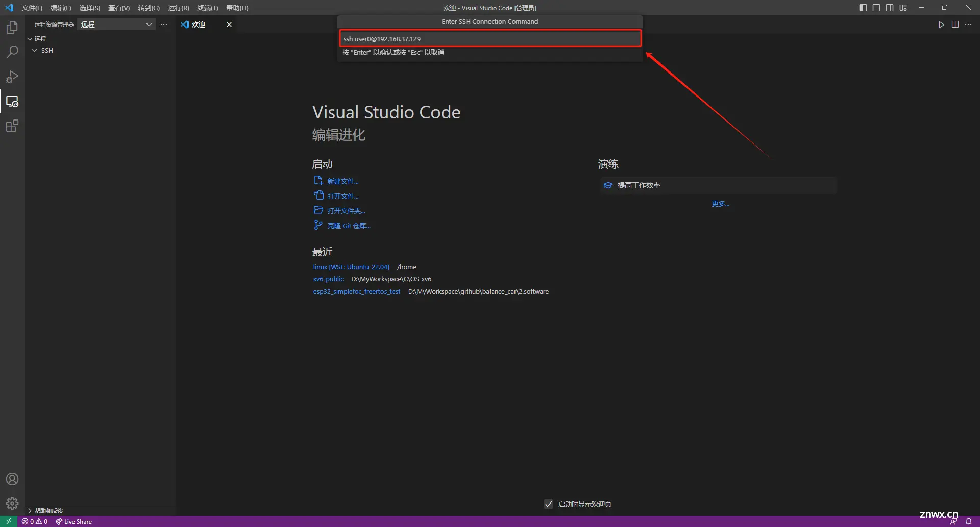Click the 新建文件 document icon
Image resolution: width=980 pixels, height=527 pixels.
coord(318,181)
